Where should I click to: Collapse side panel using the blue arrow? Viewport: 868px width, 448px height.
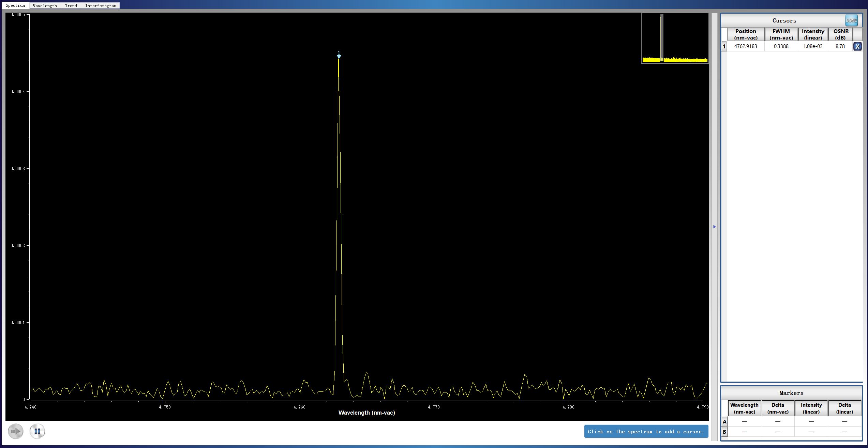(714, 227)
